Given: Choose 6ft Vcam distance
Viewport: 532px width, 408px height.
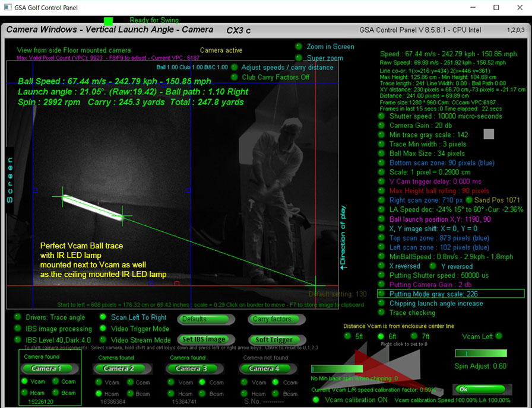Looking at the screenshot, I should 381,336.
